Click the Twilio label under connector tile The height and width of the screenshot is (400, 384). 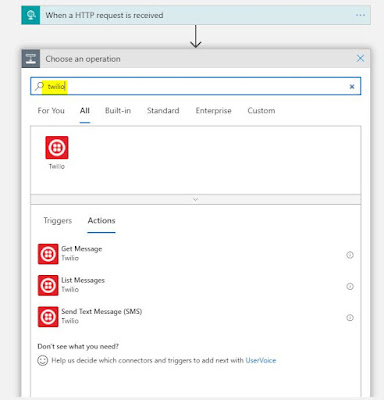[57, 166]
